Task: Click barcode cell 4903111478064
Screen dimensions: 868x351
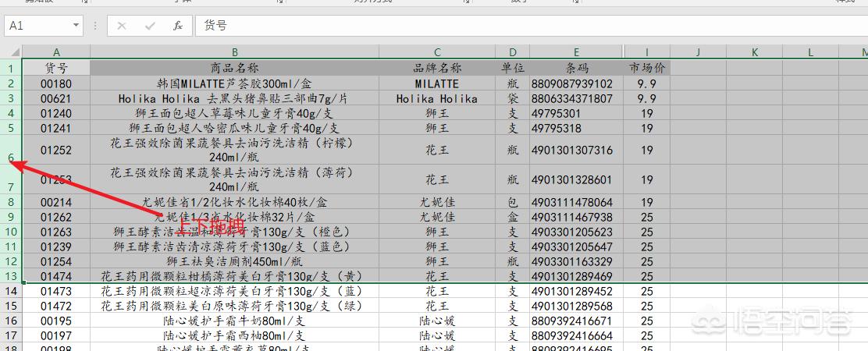Action: [576, 202]
